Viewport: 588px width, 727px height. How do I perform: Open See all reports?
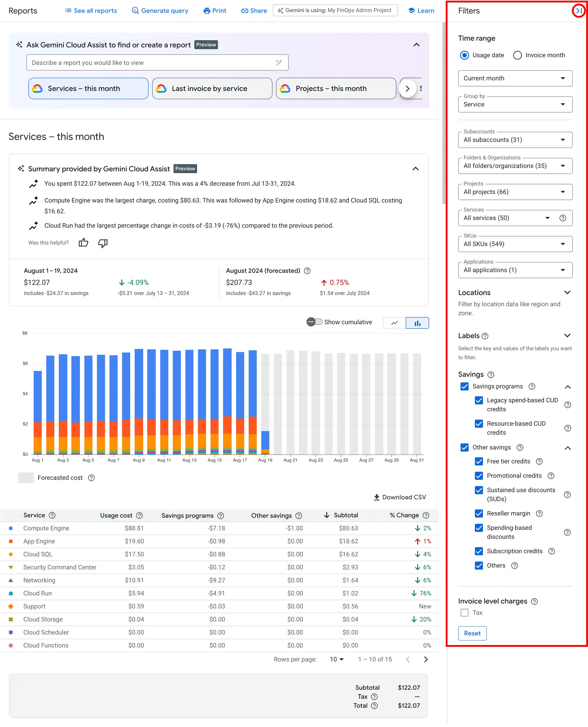click(x=91, y=11)
